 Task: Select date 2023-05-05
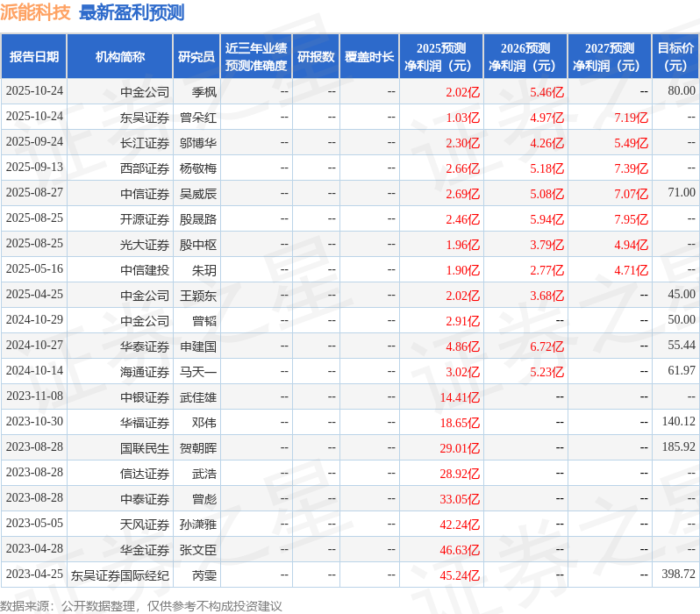tap(34, 524)
